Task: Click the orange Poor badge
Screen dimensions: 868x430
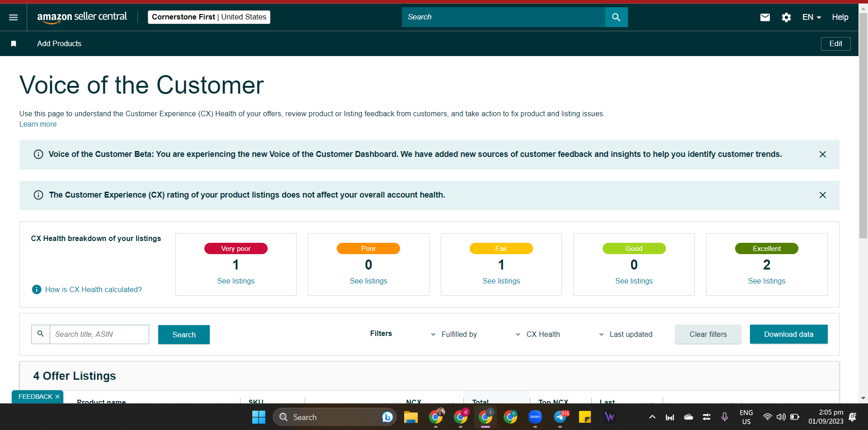Action: pyautogui.click(x=368, y=249)
